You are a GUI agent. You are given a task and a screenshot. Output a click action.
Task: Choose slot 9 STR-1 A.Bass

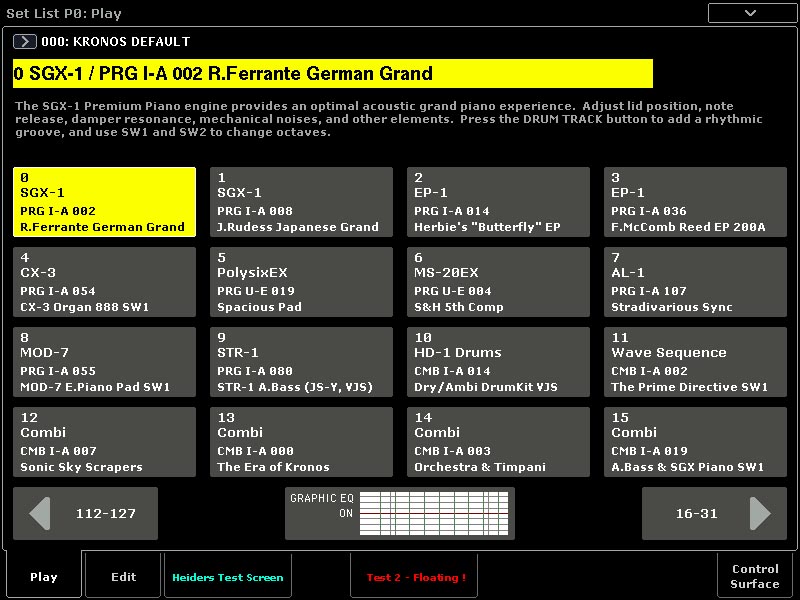pyautogui.click(x=302, y=362)
